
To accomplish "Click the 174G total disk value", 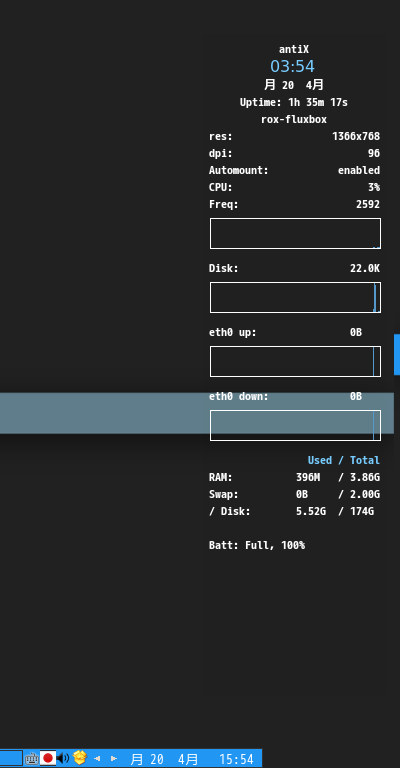I will tap(362, 511).
